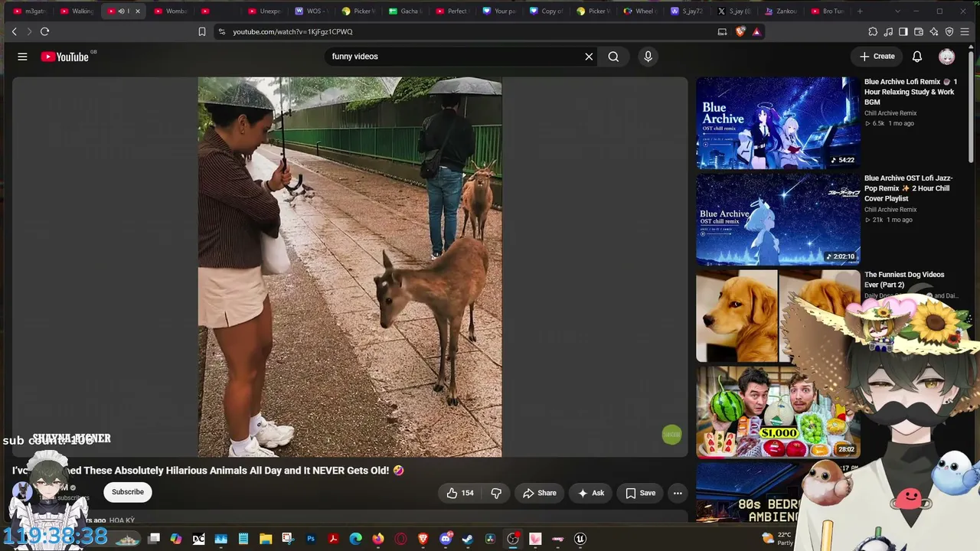This screenshot has height=551, width=980.
Task: Open the Ask AI button
Action: [591, 494]
